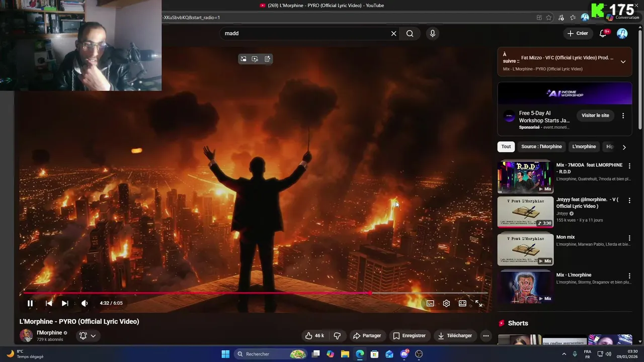The image size is (644, 362).
Task: Open OBS Studio from taskbar
Action: 419,354
